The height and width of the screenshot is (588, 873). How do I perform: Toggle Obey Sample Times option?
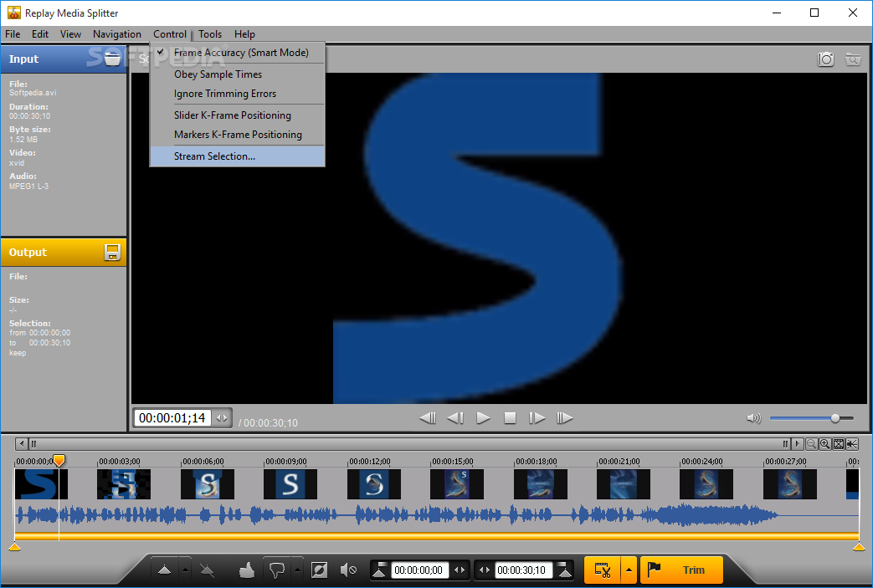[x=238, y=74]
